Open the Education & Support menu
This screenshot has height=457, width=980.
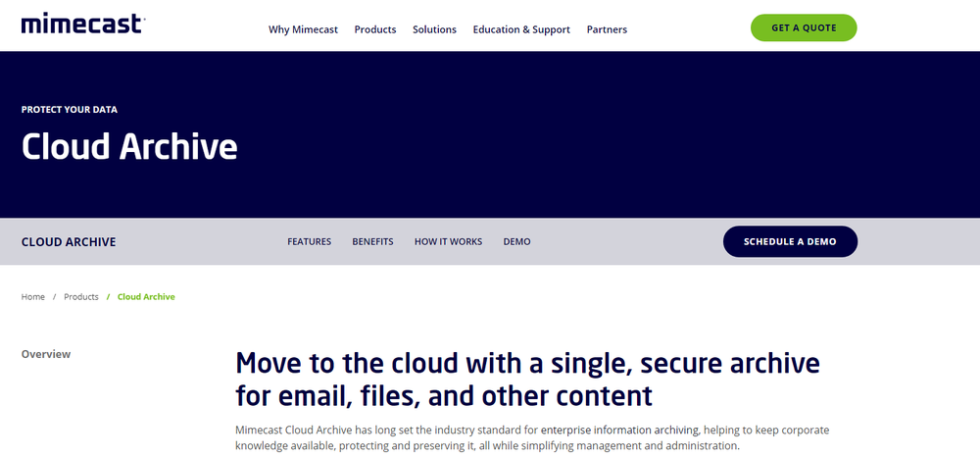coord(521,29)
